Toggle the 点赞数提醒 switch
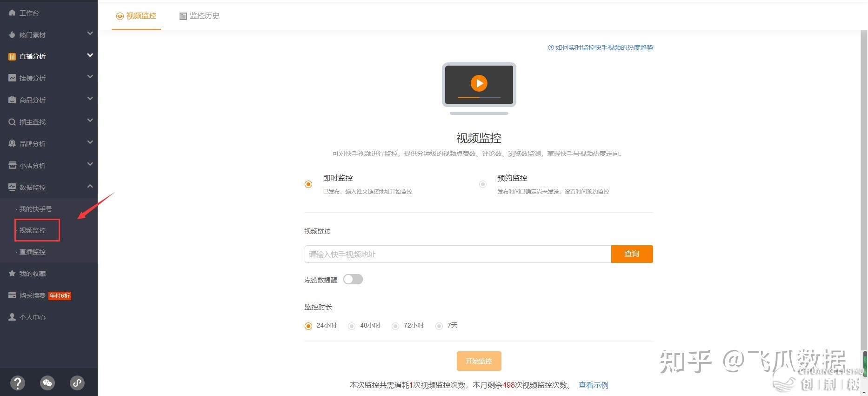Screen dimensions: 868x396 click(x=353, y=279)
